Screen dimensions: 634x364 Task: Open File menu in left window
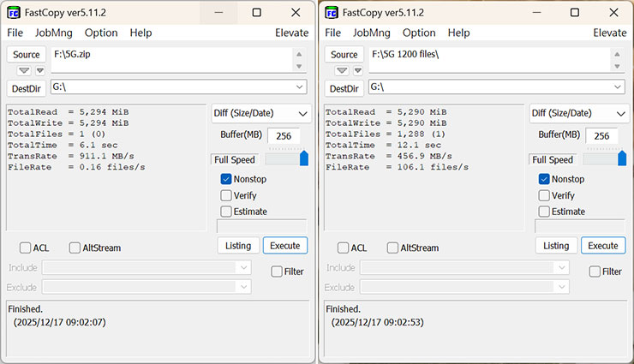pyautogui.click(x=15, y=33)
